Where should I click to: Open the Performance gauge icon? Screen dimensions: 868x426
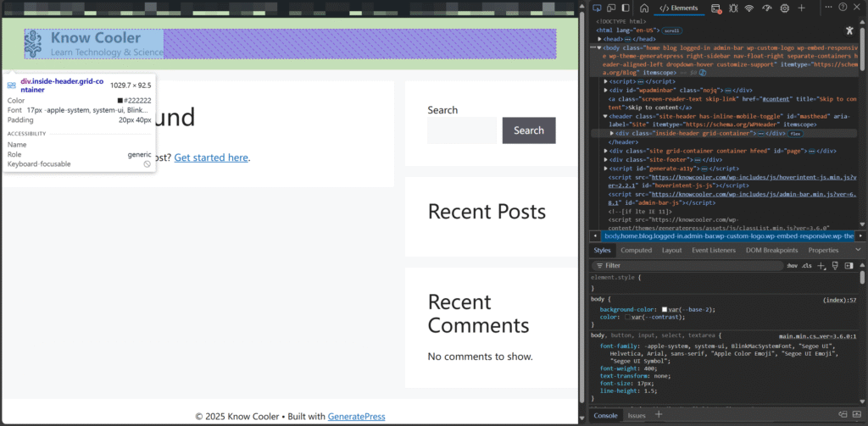tap(766, 8)
